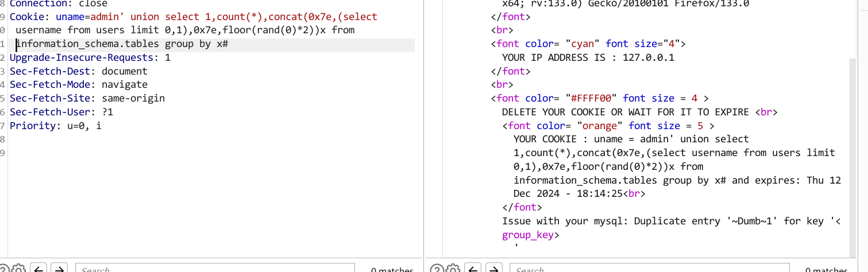868x272 pixels.
Task: Click the 'Sec-Fetch-Mode: navigate' header
Action: coord(79,85)
